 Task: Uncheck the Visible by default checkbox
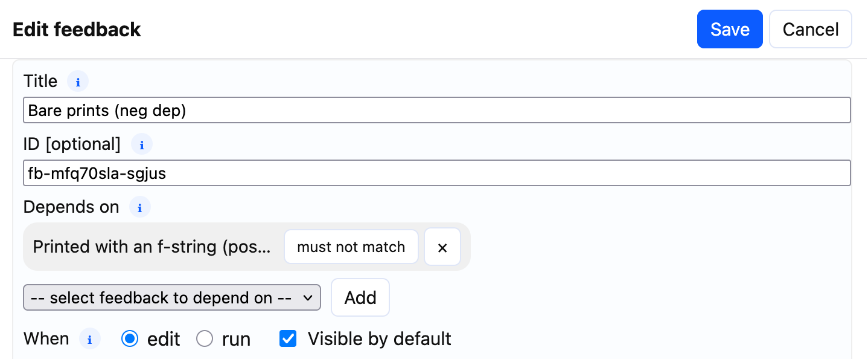(x=288, y=339)
